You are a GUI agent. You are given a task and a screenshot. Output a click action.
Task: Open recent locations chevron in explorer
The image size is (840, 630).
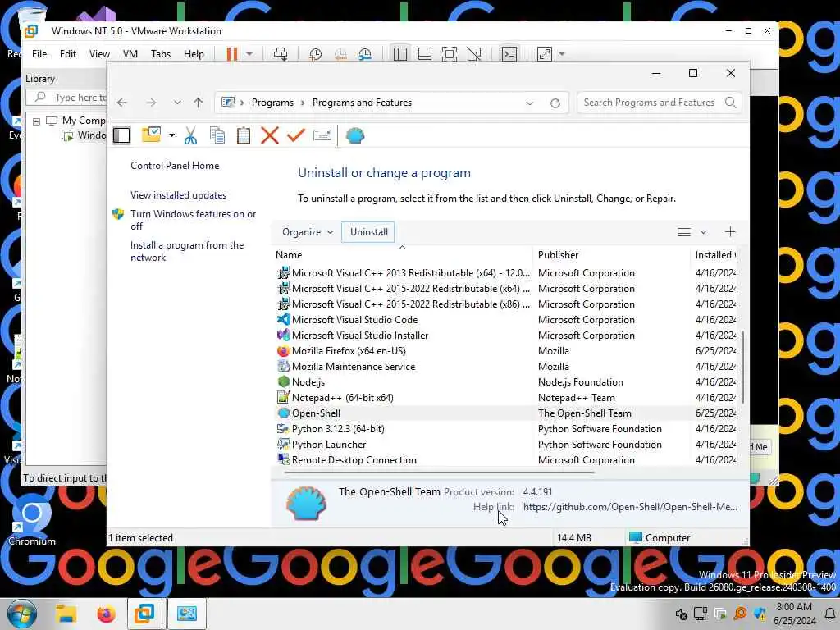(x=177, y=103)
